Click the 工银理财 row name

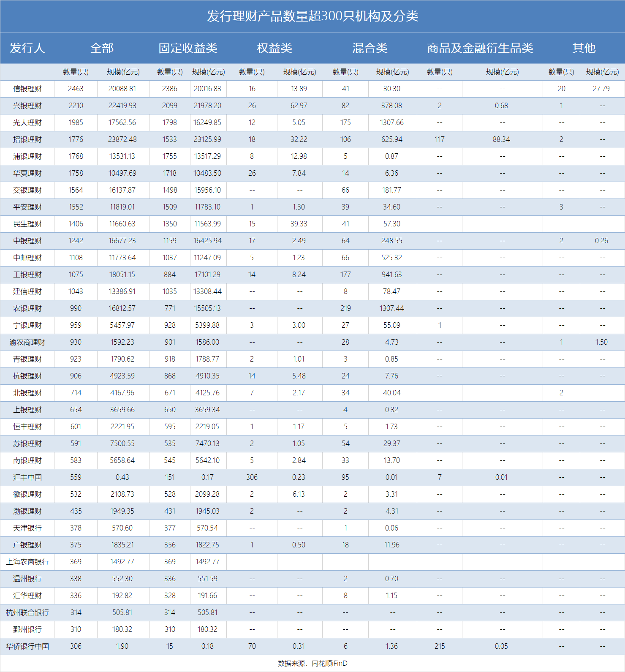point(27,275)
